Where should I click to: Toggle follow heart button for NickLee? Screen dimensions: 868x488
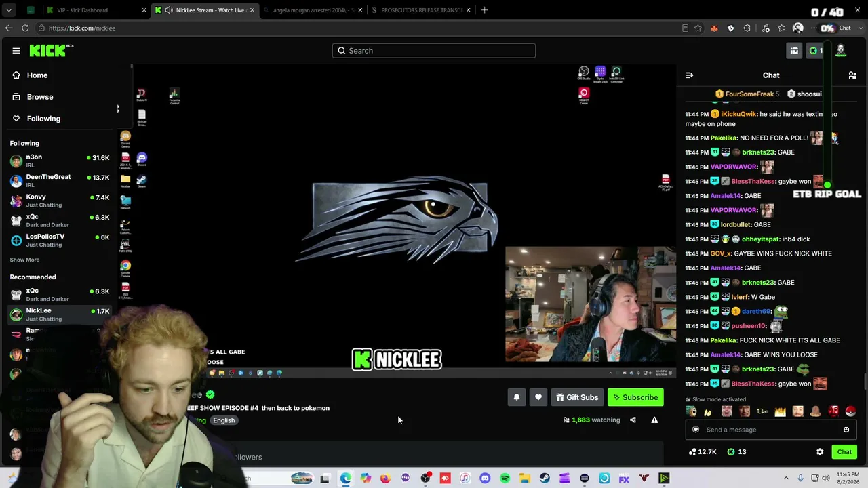point(538,398)
